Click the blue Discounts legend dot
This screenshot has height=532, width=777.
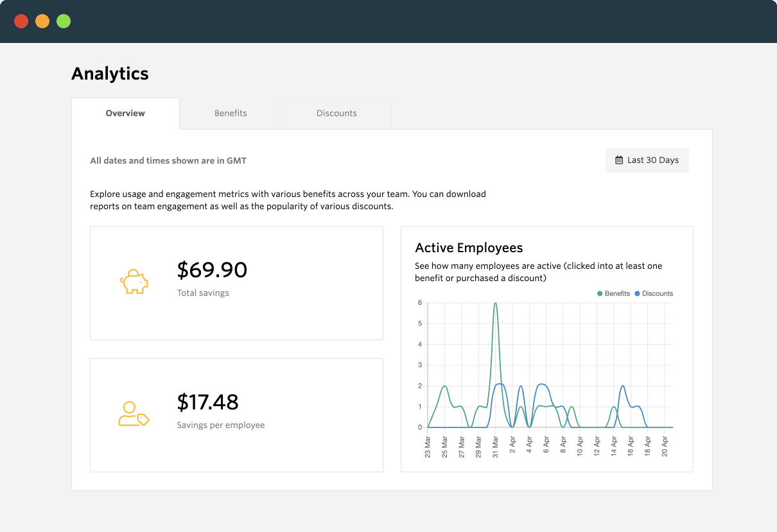[637, 293]
